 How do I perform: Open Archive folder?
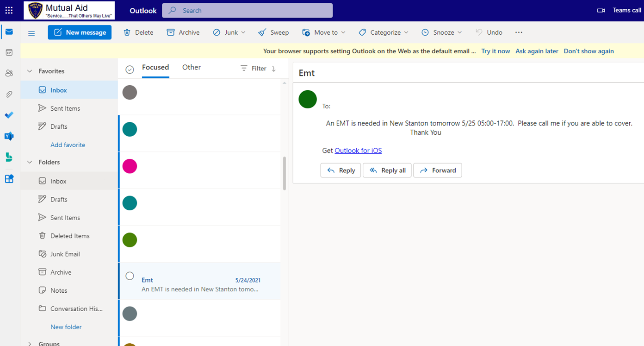pos(69,272)
